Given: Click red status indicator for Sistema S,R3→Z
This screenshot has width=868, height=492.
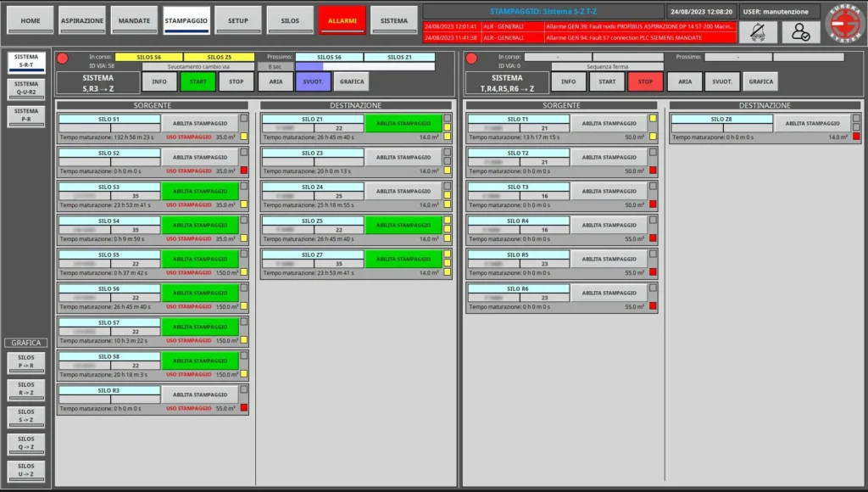Looking at the screenshot, I should pyautogui.click(x=63, y=59).
